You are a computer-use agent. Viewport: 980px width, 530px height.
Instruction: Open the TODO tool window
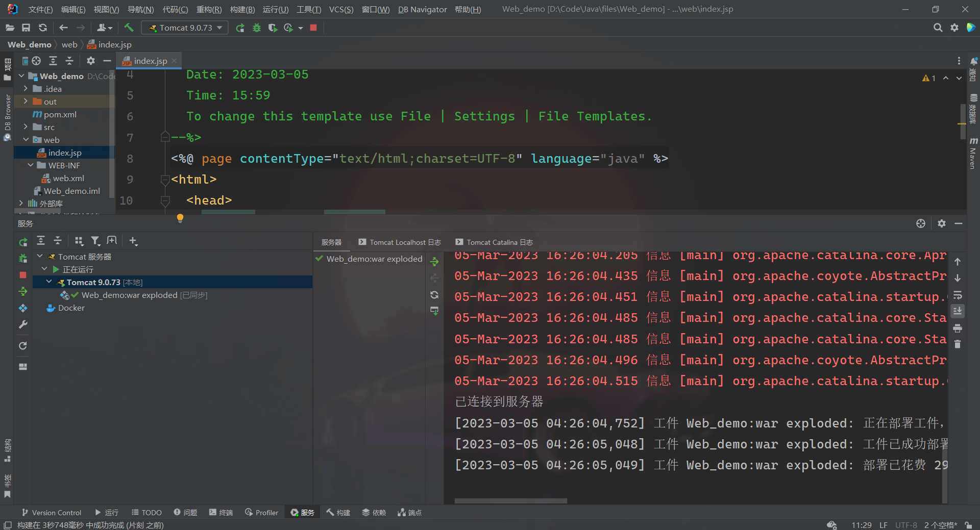pyautogui.click(x=146, y=512)
